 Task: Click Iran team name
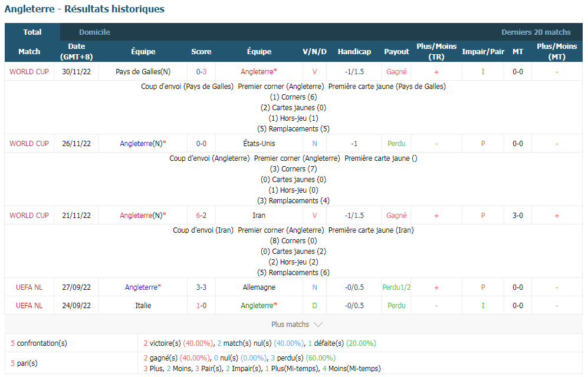[x=259, y=216]
